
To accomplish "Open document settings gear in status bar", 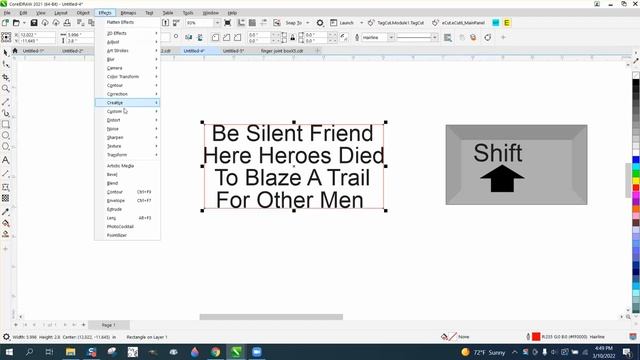I will tap(6, 337).
